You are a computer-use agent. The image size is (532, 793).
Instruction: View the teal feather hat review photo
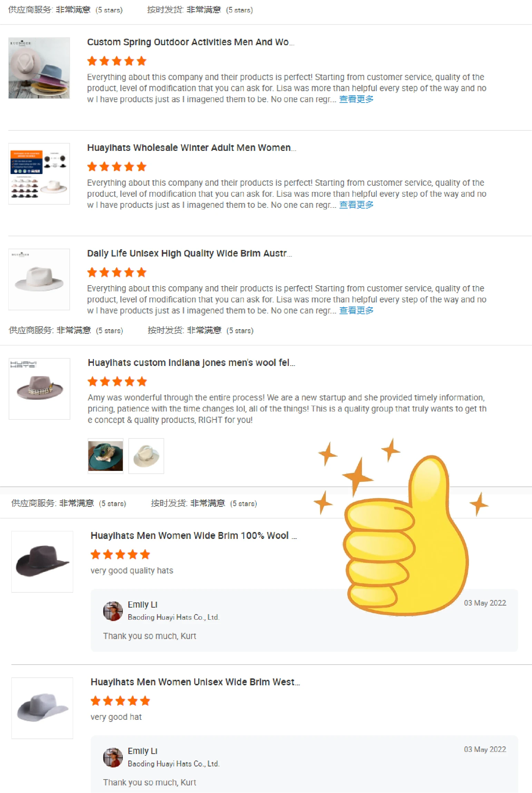(106, 456)
